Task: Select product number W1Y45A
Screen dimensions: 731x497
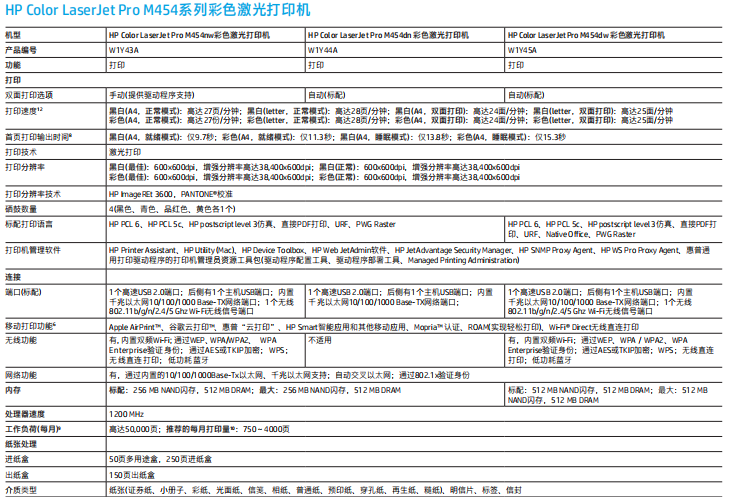Action: tap(522, 50)
